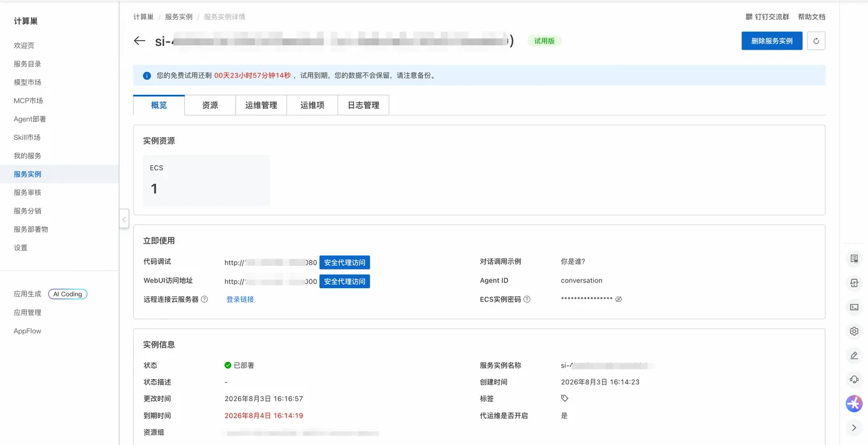Screen dimensions: 868x445
Task: Click the 计算巢 sidebar title
Action: [x=25, y=21]
